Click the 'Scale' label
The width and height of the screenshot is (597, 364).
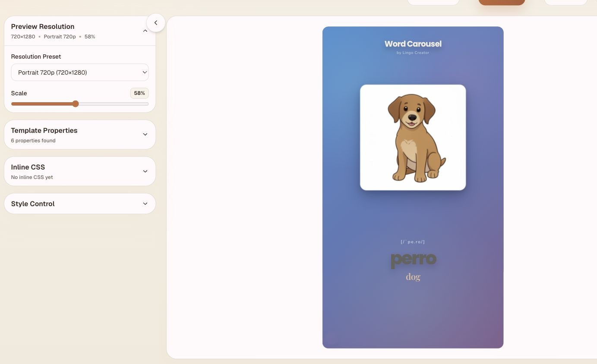19,93
